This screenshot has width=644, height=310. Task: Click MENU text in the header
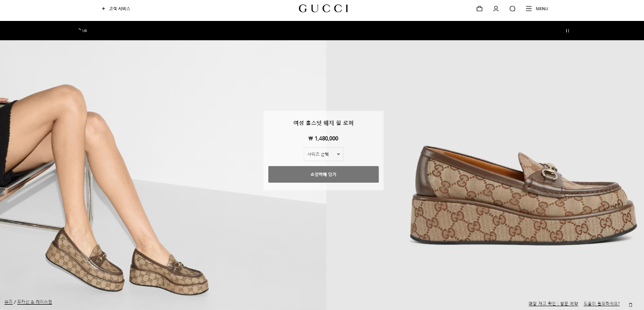pos(542,9)
